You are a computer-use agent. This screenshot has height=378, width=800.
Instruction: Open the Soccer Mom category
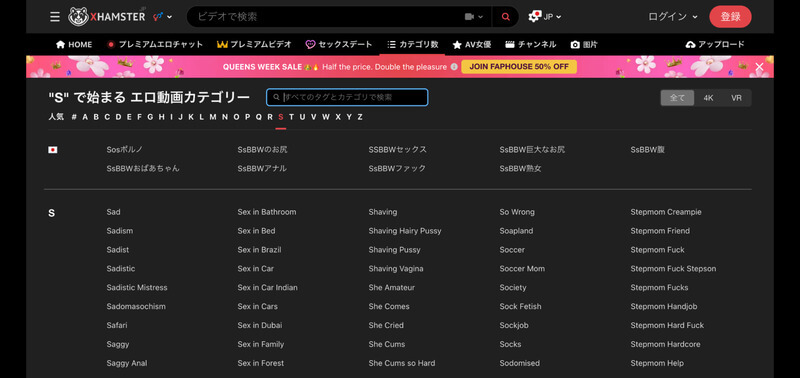[522, 268]
